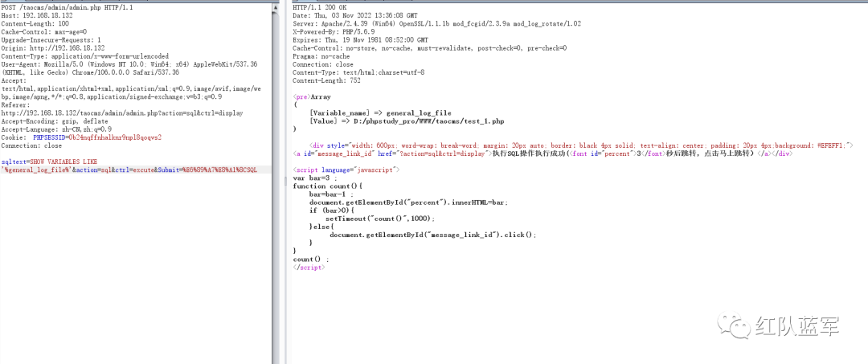Click the POST /taocms/admin/admin.php request line

point(67,8)
